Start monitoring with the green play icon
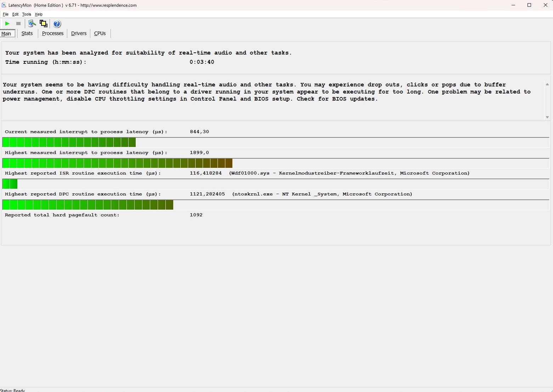553x392 pixels. [x=7, y=24]
